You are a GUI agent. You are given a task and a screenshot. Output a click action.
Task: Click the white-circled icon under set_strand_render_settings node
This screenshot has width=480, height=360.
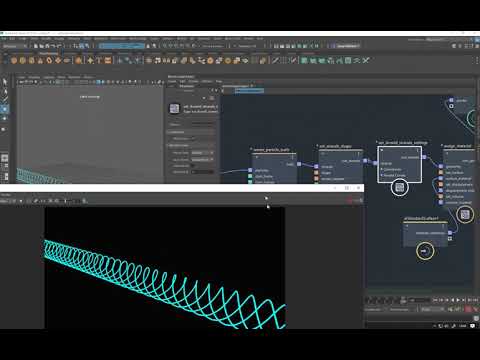point(399,187)
